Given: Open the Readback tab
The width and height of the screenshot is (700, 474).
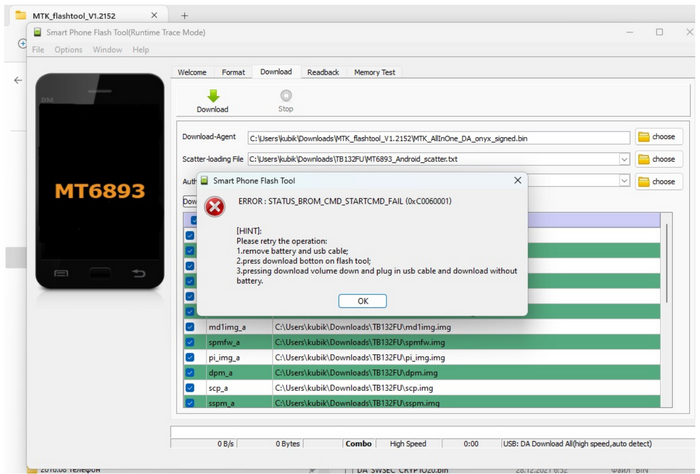Looking at the screenshot, I should [322, 72].
